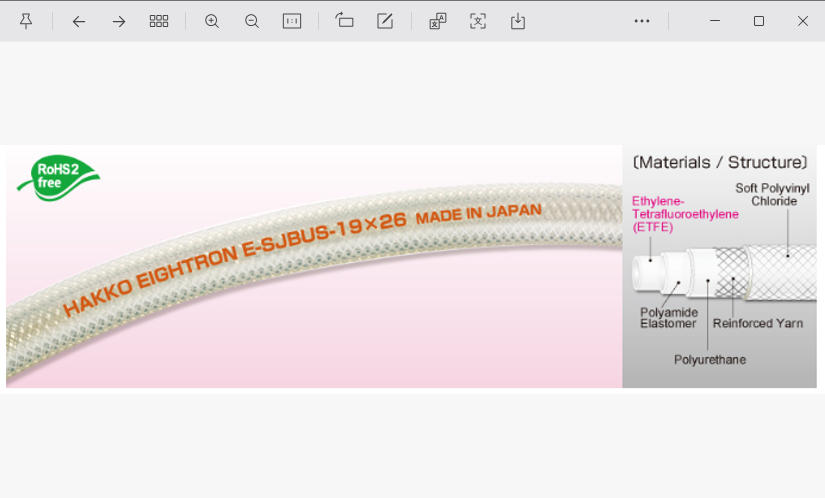
Task: Rotate the image
Action: click(x=345, y=21)
